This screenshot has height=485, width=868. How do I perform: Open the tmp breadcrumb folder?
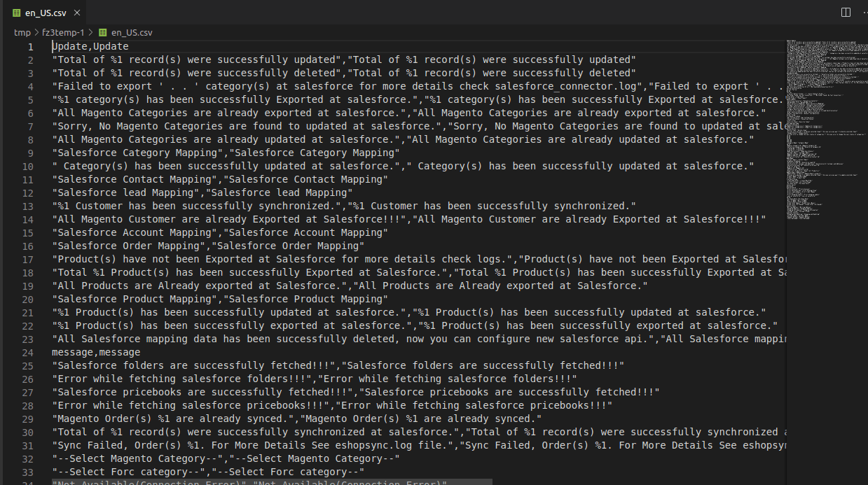[x=22, y=32]
